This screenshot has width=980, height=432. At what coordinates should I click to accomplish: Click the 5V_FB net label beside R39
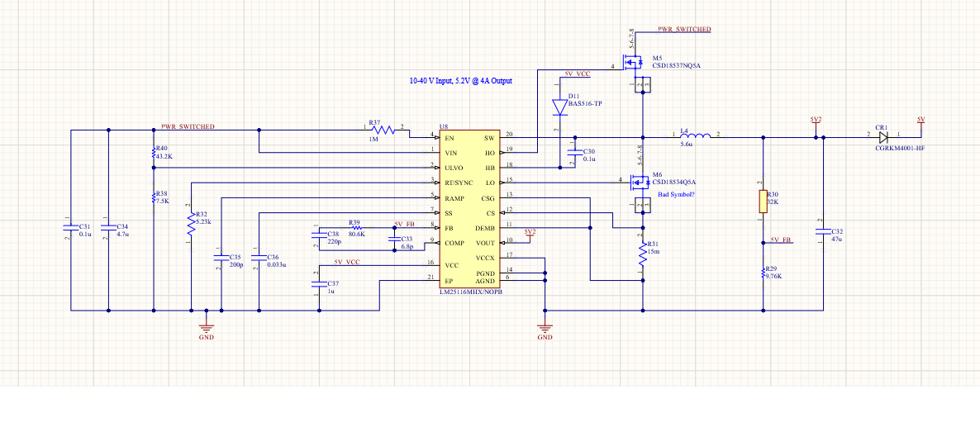[405, 225]
